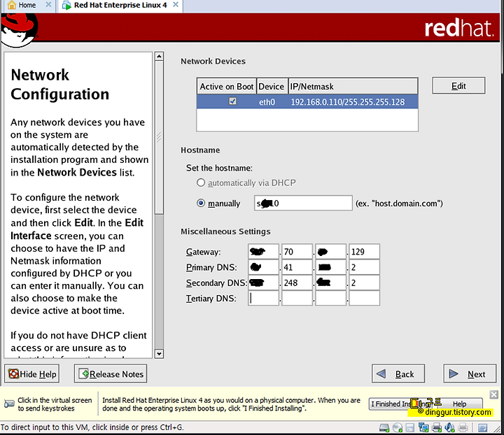Open the Release Notes

click(x=111, y=373)
